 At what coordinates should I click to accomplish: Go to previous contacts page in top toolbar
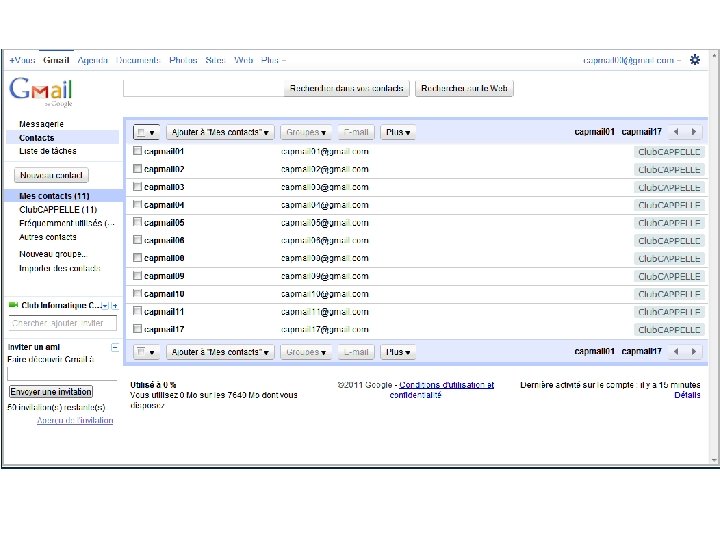click(676, 132)
